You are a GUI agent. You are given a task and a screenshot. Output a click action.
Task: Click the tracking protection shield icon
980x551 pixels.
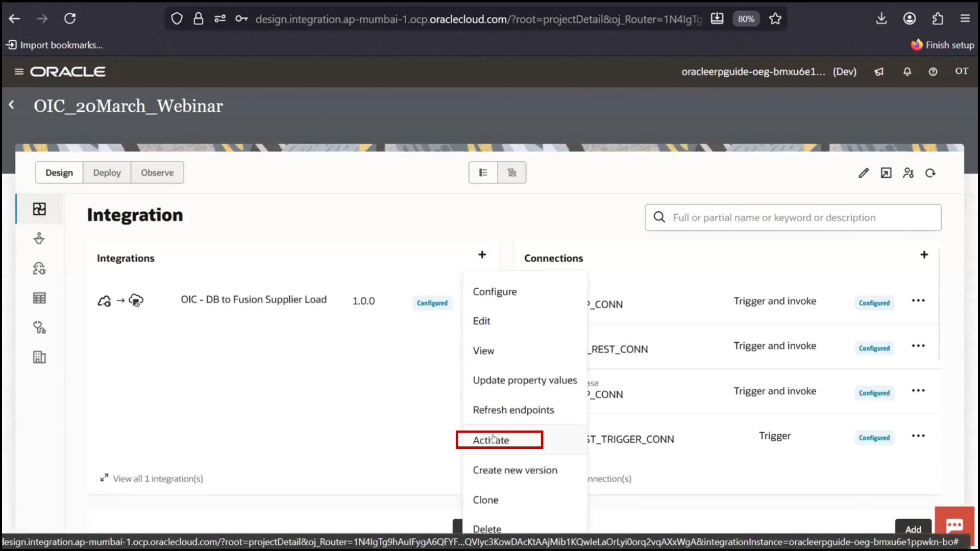[x=177, y=19]
